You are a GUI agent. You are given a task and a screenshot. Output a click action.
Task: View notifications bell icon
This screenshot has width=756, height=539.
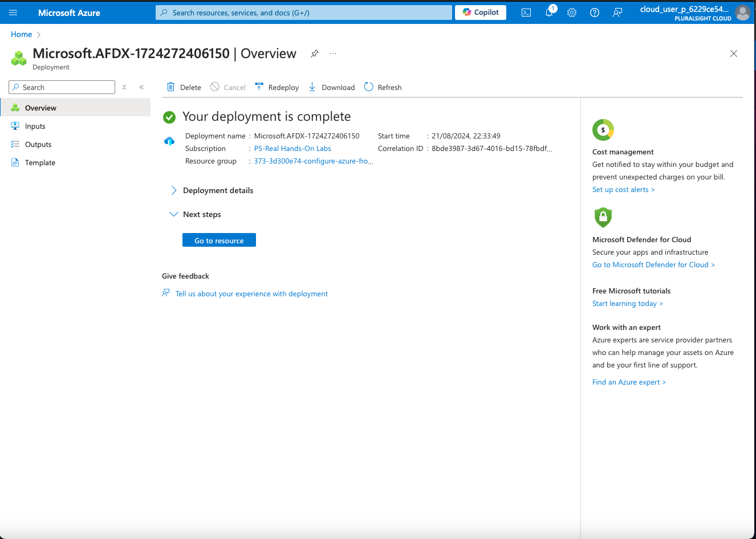tap(549, 13)
